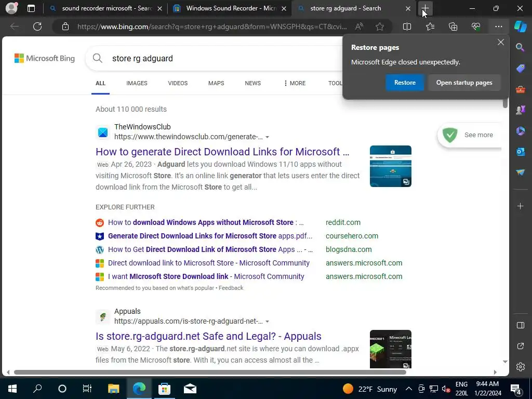Click the Feedback link under recommendations
This screenshot has height=399, width=532.
[231, 288]
